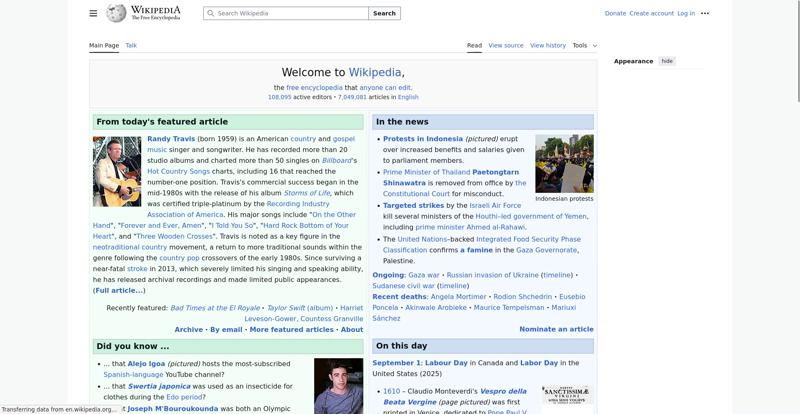800x414 pixels.
Task: Focus the Search Wikipedia input field
Action: [286, 13]
